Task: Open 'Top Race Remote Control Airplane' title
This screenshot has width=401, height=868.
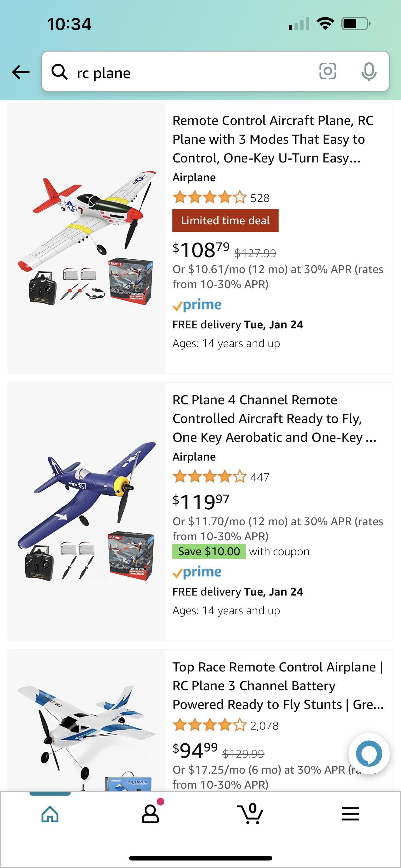Action: [x=278, y=686]
